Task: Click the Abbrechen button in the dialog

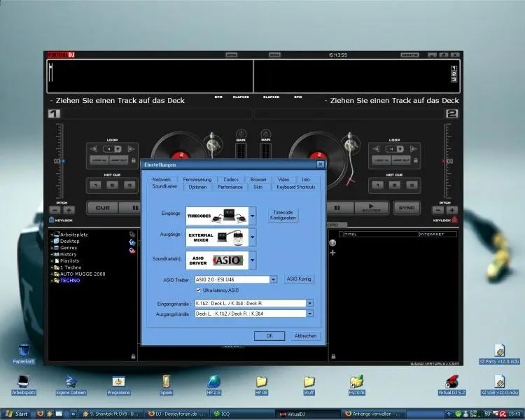Action: coord(304,336)
